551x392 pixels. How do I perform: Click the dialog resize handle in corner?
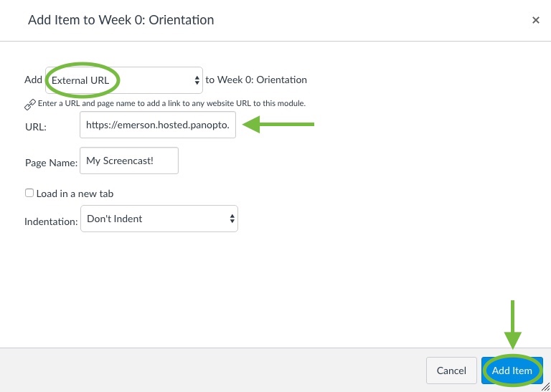[x=546, y=387]
